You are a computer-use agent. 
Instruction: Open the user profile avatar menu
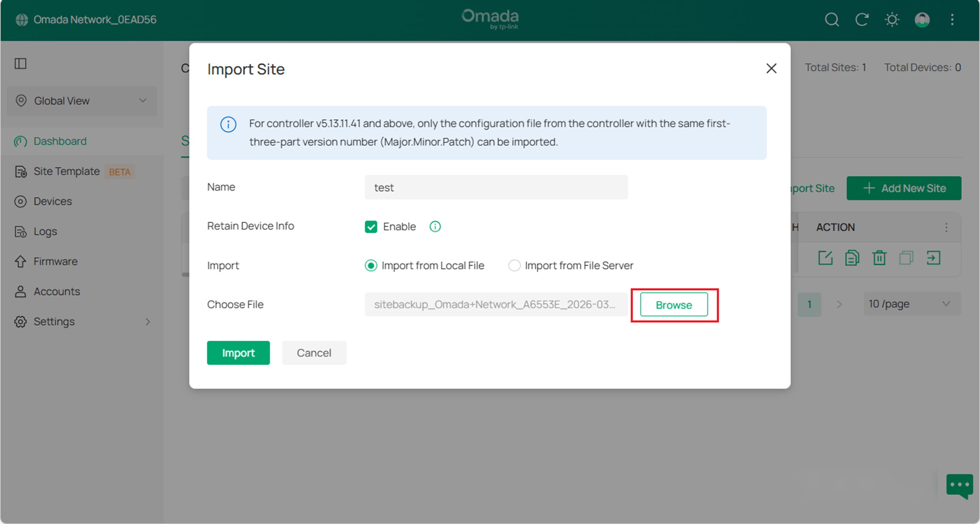(921, 20)
